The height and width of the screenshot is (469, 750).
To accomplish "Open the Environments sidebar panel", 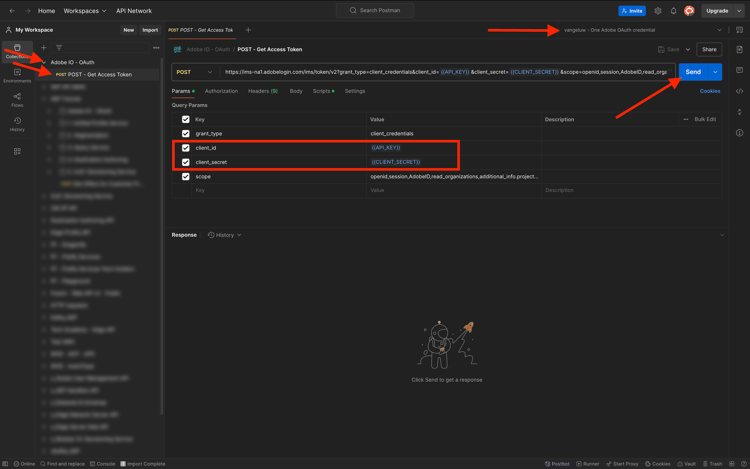I will (17, 76).
